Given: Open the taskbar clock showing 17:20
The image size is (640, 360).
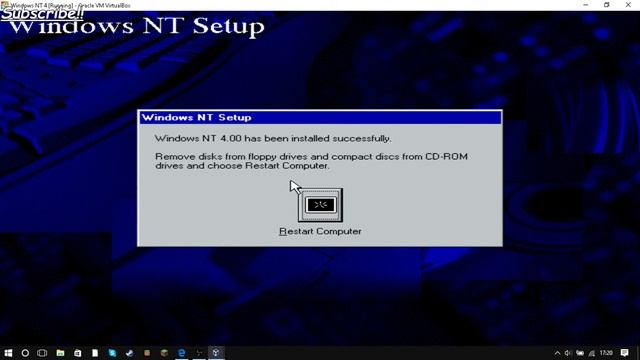Looking at the screenshot, I should pyautogui.click(x=607, y=353).
